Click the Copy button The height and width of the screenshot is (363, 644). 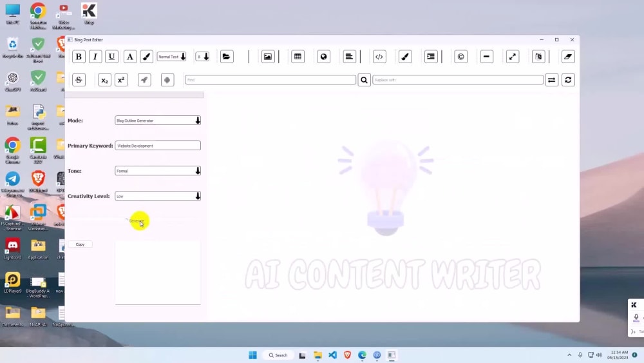click(80, 244)
